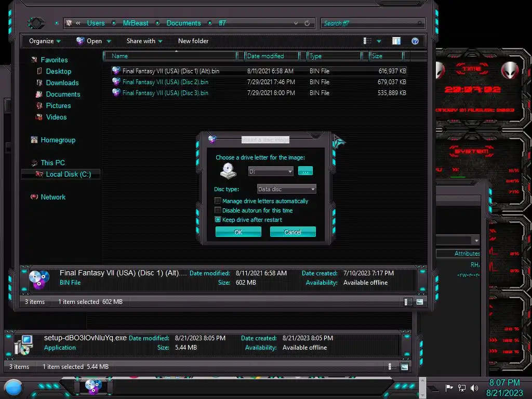
Task: Uncheck Keep drive after restart
Action: (218, 220)
